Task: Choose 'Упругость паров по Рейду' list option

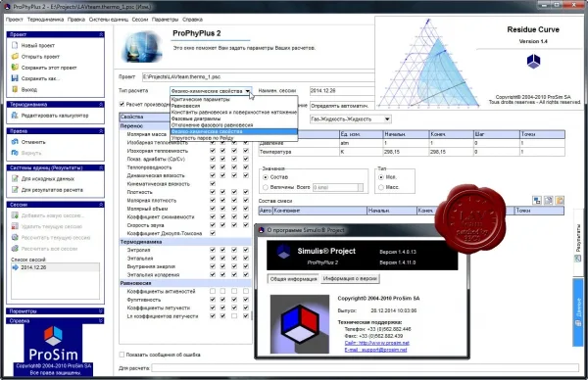Action: coord(233,138)
